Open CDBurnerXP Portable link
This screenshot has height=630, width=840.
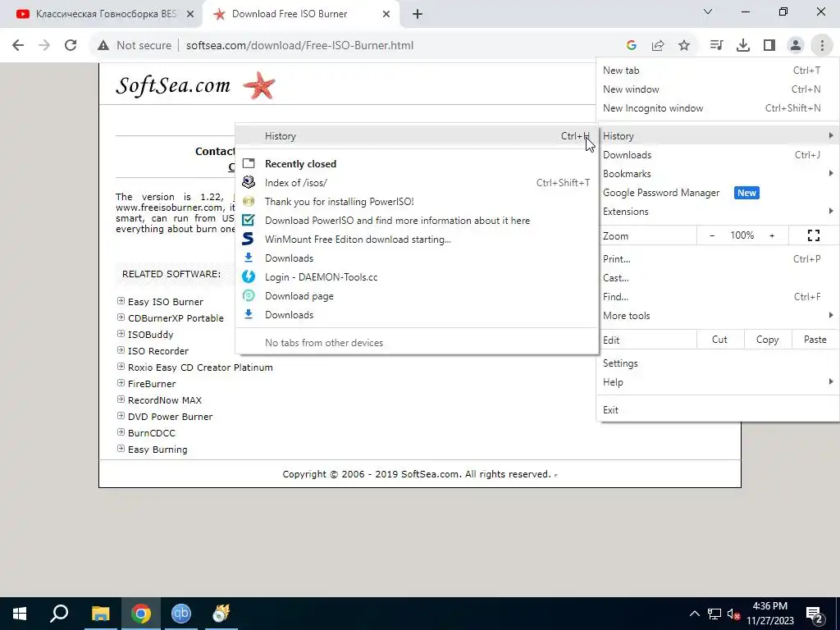[x=176, y=318]
